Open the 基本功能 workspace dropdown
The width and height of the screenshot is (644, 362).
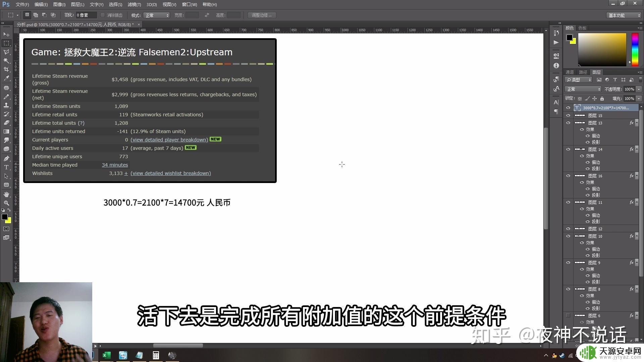(624, 15)
